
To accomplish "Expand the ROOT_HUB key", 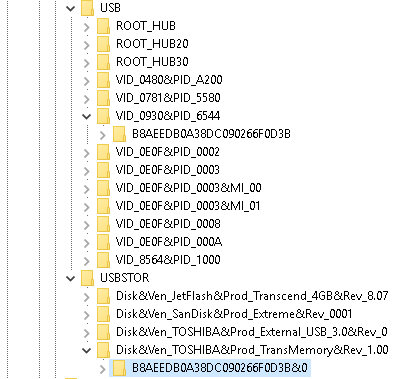I will (87, 26).
